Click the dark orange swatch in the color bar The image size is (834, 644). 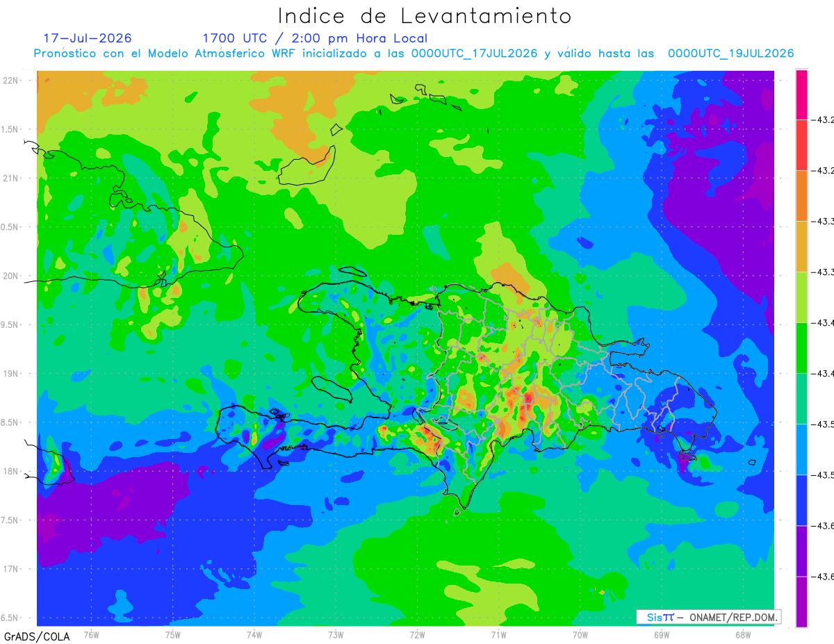[x=801, y=196]
